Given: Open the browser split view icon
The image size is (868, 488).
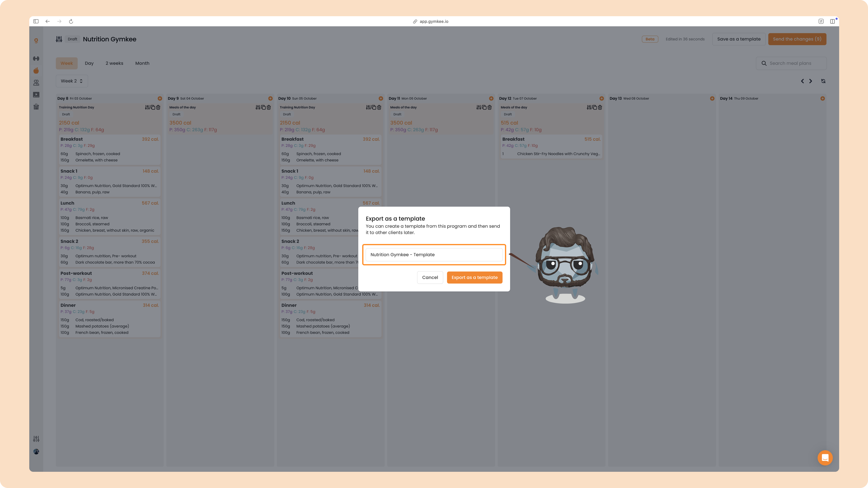Looking at the screenshot, I should (832, 21).
